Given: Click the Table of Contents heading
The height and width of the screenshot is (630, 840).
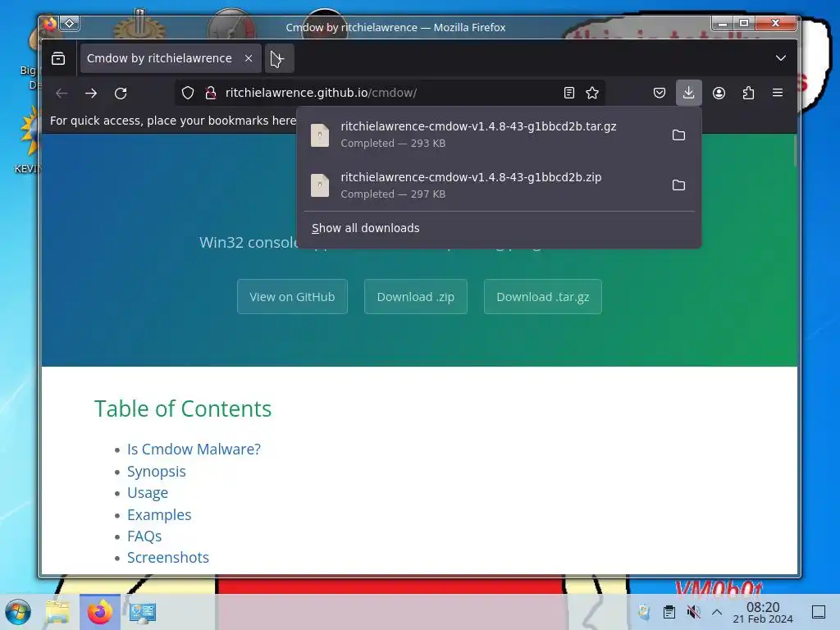Looking at the screenshot, I should (x=183, y=409).
